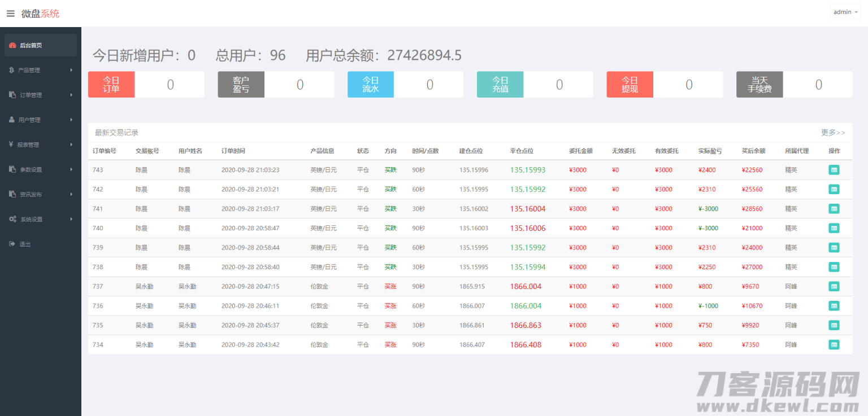Open details icon for order 741
The height and width of the screenshot is (416, 868).
834,209
